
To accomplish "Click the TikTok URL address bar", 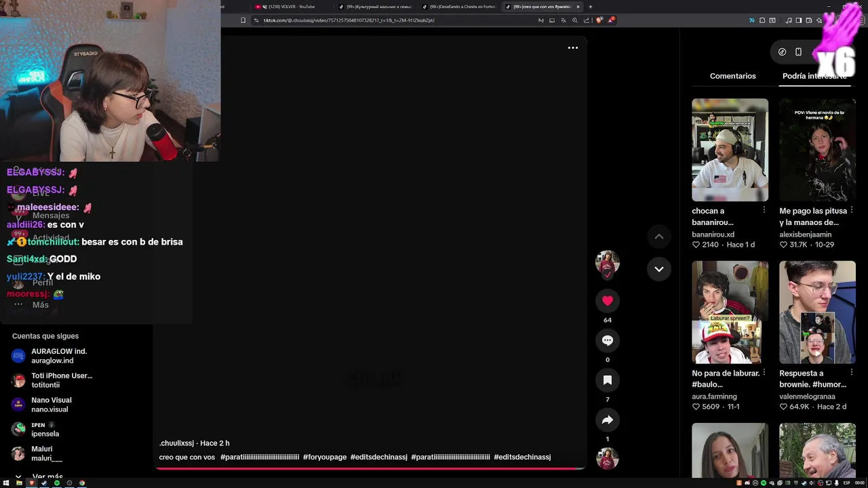I will [393, 20].
